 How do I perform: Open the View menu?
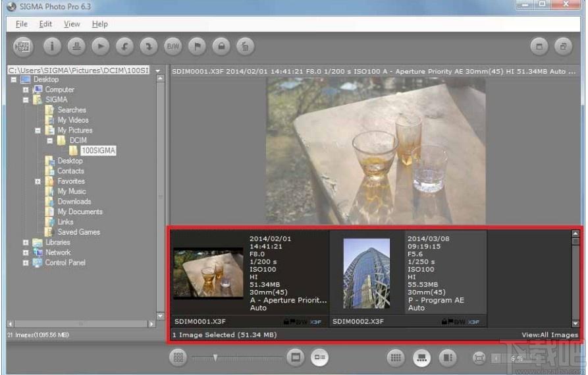tap(72, 24)
